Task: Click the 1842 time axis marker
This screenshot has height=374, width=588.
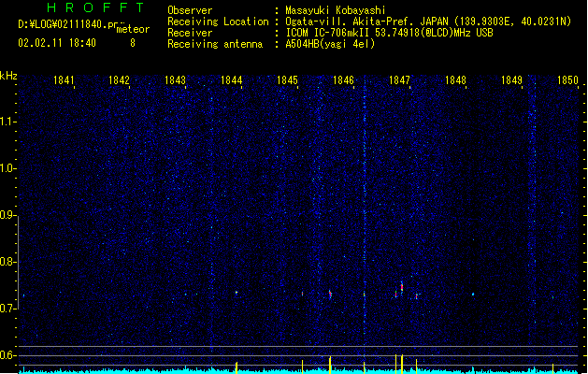Action: [x=119, y=80]
